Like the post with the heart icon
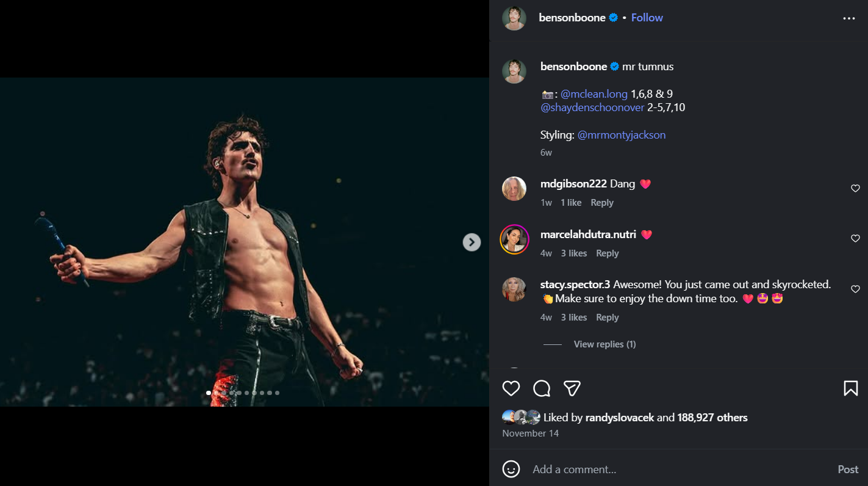 coord(511,388)
